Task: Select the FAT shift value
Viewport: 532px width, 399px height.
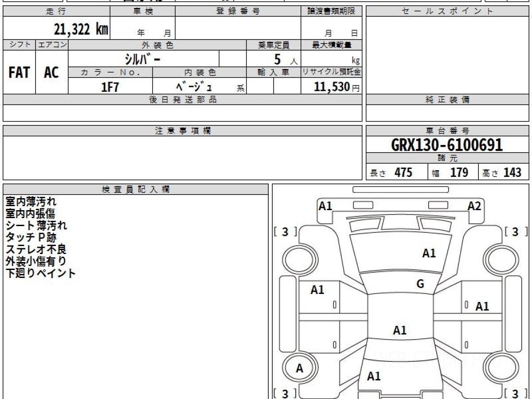Action: tap(19, 72)
